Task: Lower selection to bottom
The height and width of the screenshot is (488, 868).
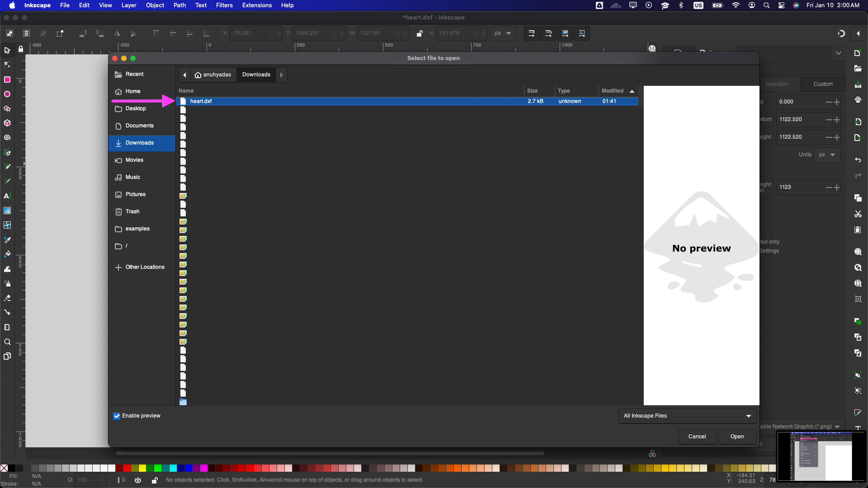Action: [x=206, y=33]
